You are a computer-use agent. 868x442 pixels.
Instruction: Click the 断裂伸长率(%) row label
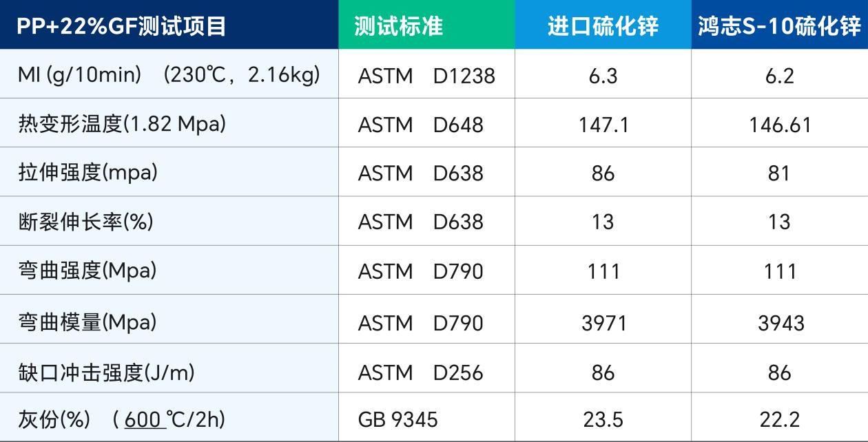pos(85,222)
